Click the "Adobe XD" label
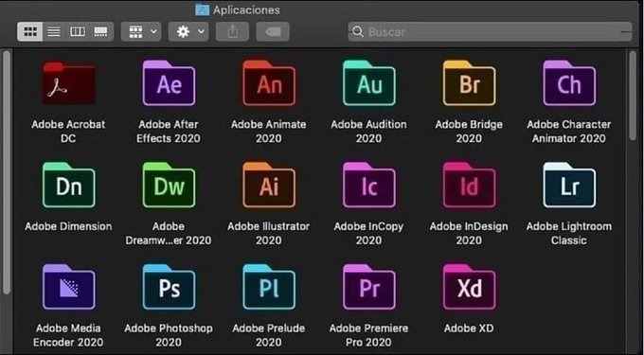 click(x=469, y=328)
